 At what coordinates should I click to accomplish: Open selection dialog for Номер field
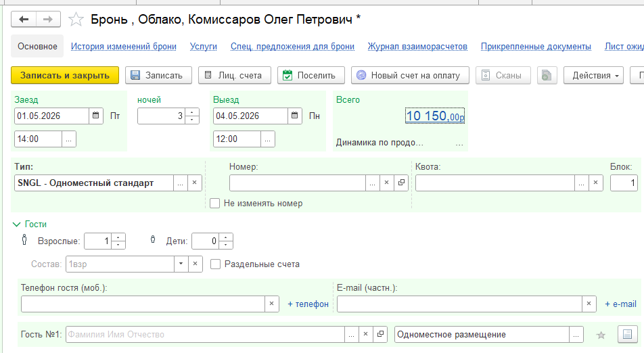tap(372, 183)
